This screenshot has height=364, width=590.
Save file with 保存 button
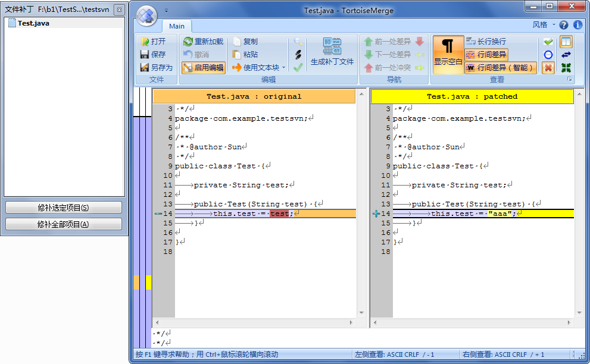coord(153,55)
